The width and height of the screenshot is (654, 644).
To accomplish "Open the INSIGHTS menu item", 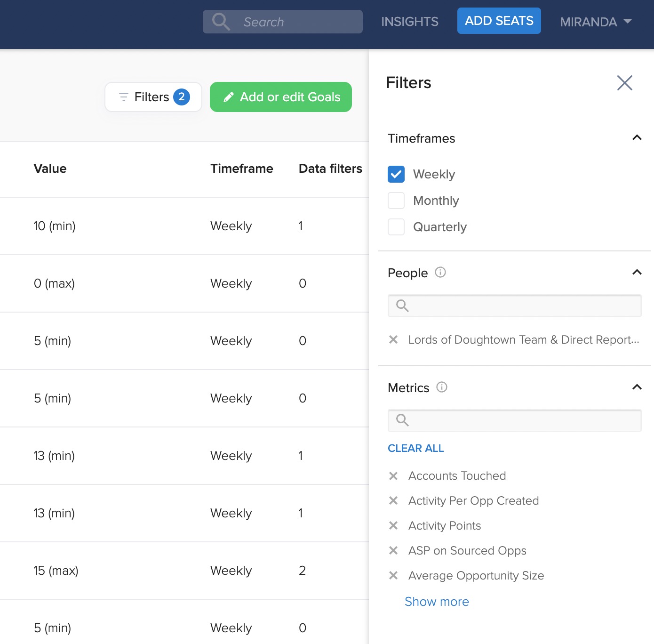I will pos(409,21).
